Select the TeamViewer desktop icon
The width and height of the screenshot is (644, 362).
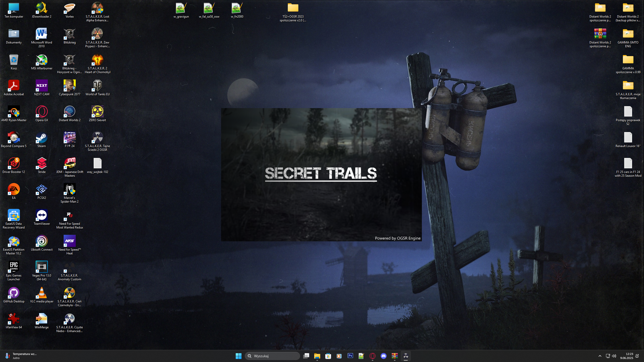coord(42,218)
